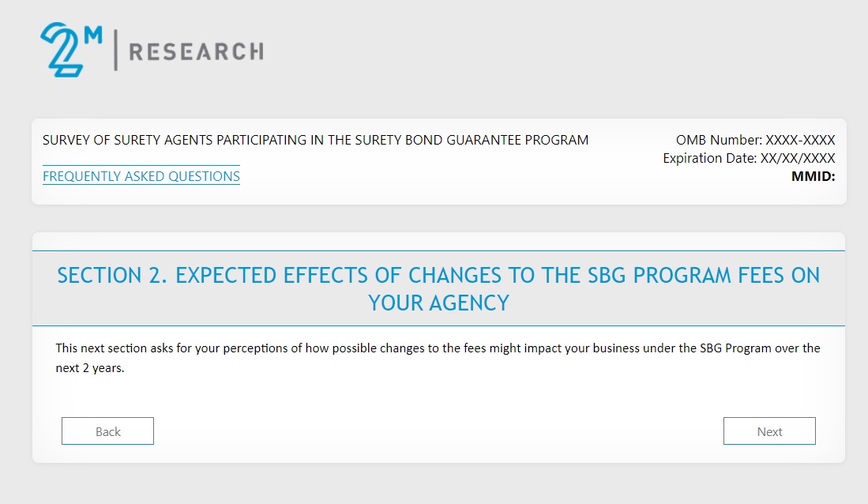Click the Section 2 heading first line
Image resolution: width=868 pixels, height=504 pixels.
[438, 276]
